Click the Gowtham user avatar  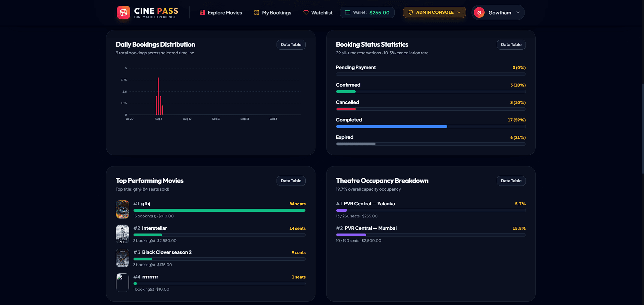click(479, 12)
